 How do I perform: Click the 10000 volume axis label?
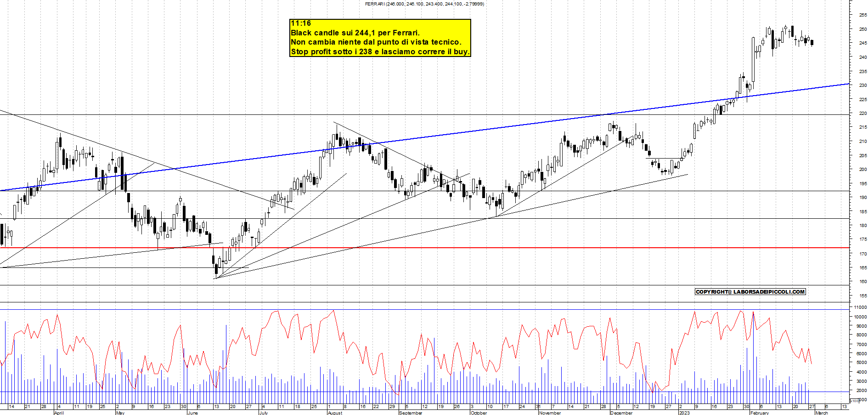point(861,317)
